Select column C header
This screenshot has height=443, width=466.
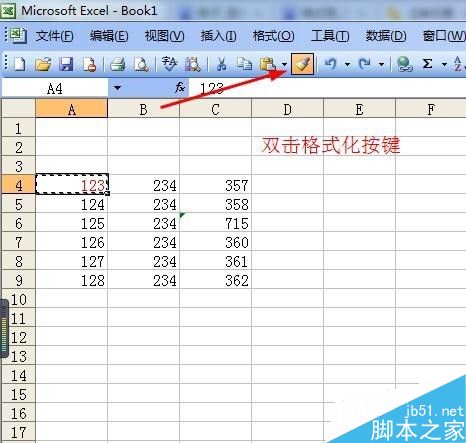pos(216,108)
